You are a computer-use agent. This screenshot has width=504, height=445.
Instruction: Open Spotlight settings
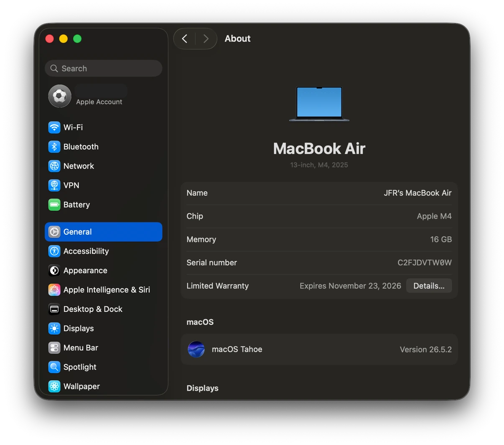(104, 367)
